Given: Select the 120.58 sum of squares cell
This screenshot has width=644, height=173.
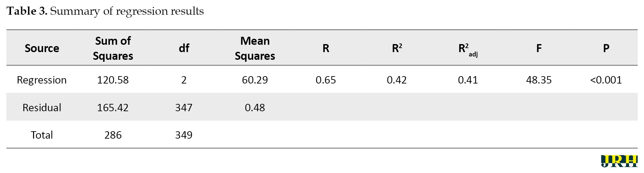Looking at the screenshot, I should click(113, 80).
